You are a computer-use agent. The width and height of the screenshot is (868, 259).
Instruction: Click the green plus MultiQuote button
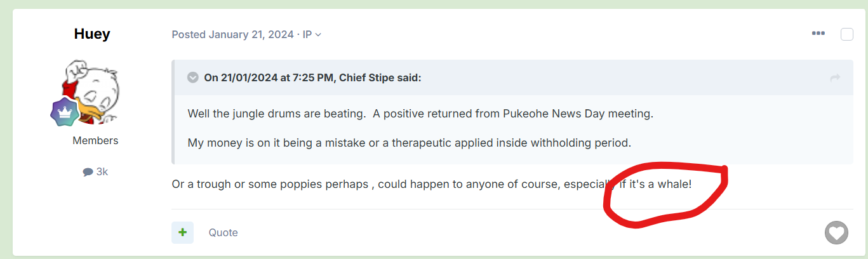click(x=182, y=232)
